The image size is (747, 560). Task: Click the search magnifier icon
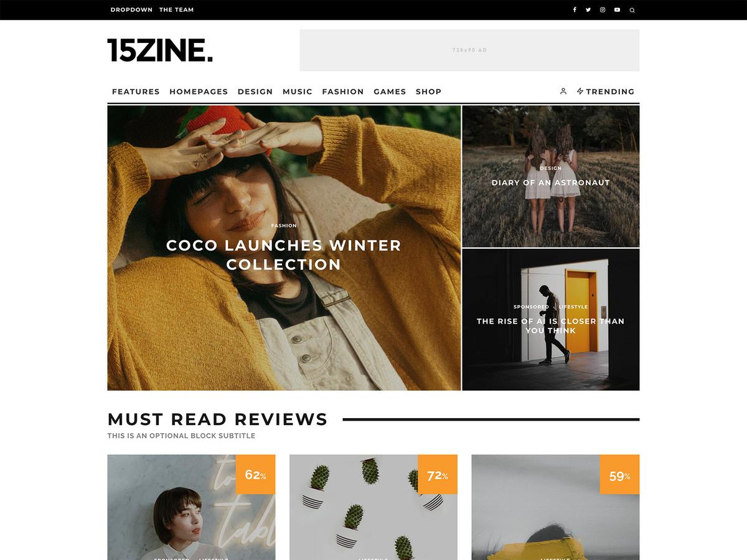pyautogui.click(x=632, y=10)
